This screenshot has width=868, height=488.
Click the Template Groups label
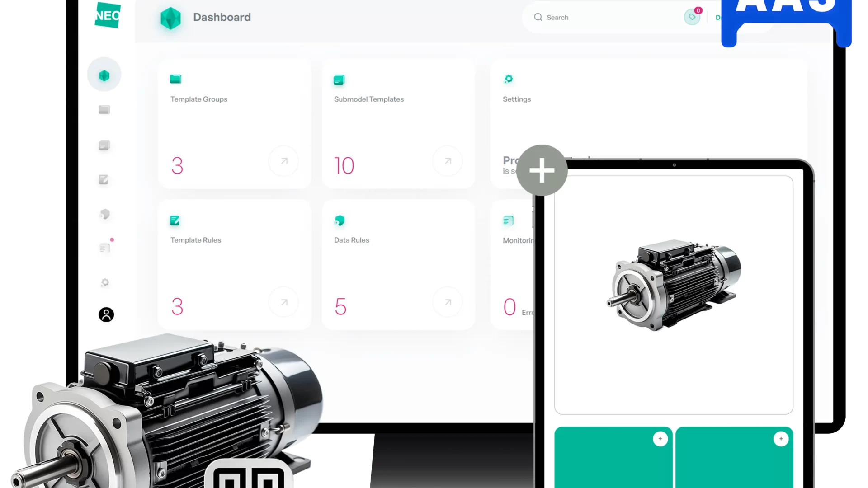(x=199, y=99)
